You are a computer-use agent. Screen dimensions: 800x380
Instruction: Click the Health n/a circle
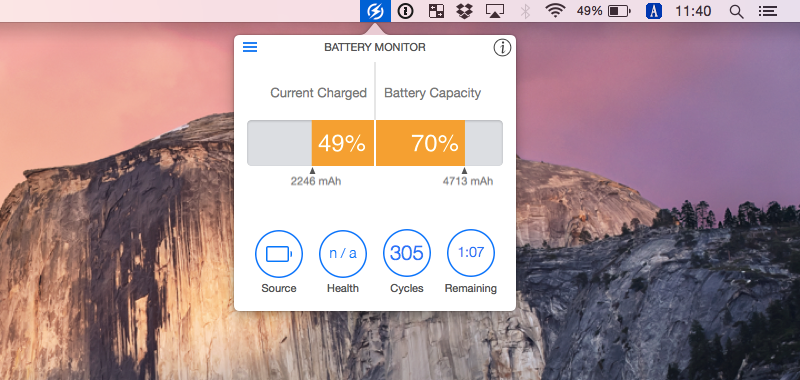343,254
